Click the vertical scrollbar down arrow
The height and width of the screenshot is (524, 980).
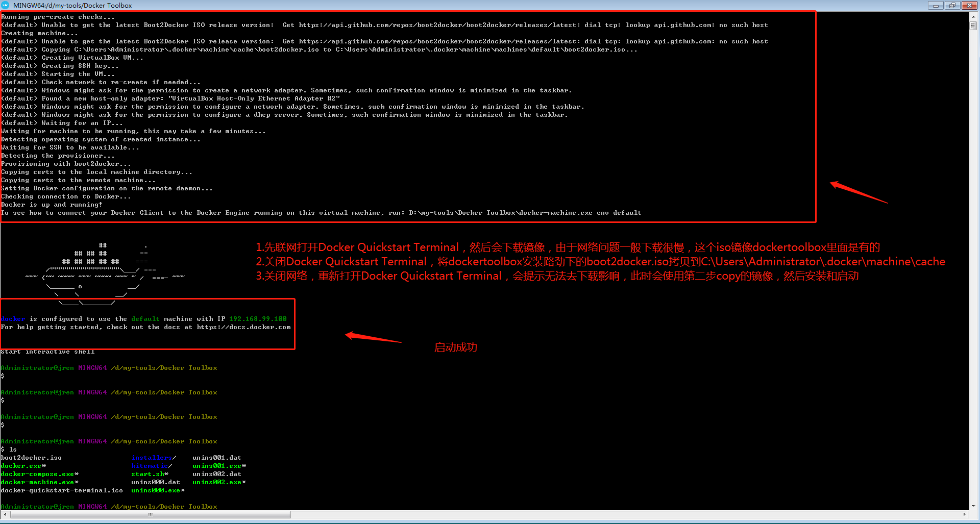click(973, 506)
